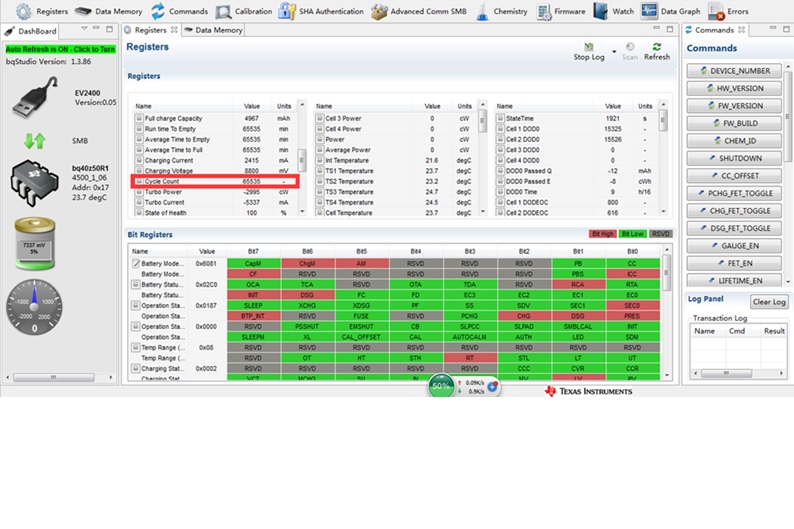Screen dimensions: 794x529
Task: Open the Data Graph toolbar icon
Action: click(649, 11)
